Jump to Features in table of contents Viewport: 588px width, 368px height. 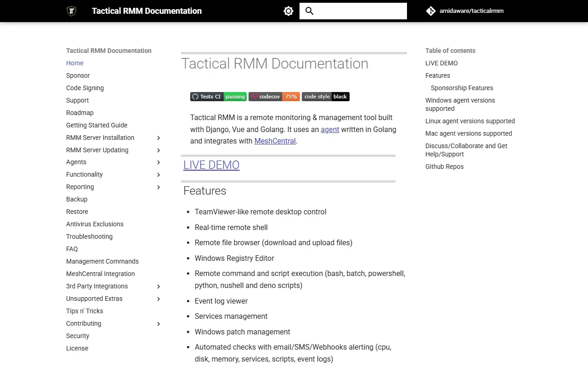438,75
